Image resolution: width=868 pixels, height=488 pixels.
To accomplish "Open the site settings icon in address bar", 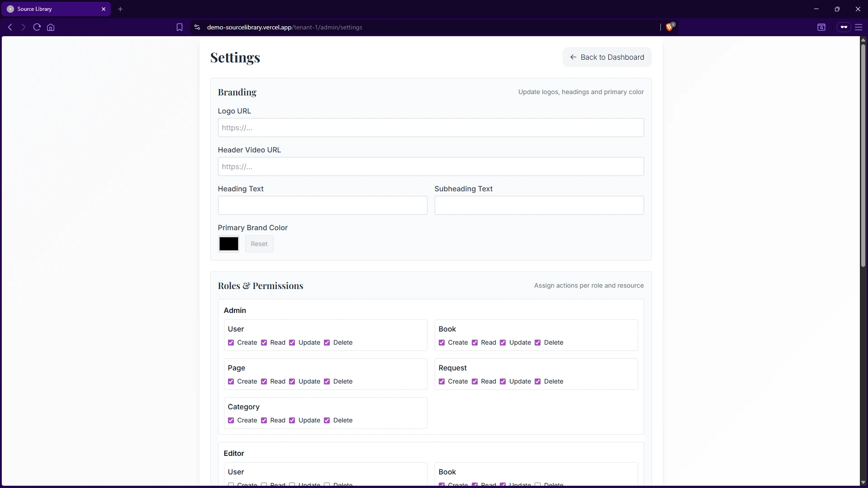I will [x=197, y=27].
